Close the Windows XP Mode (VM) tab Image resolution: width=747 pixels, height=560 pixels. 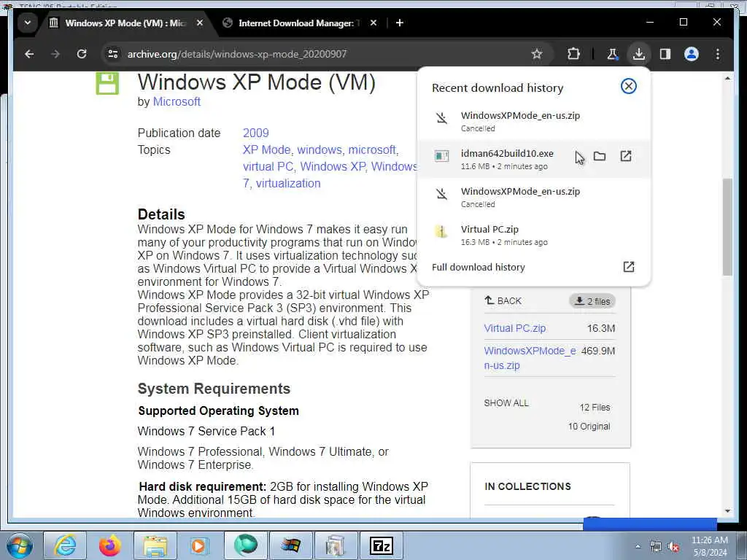(x=200, y=23)
